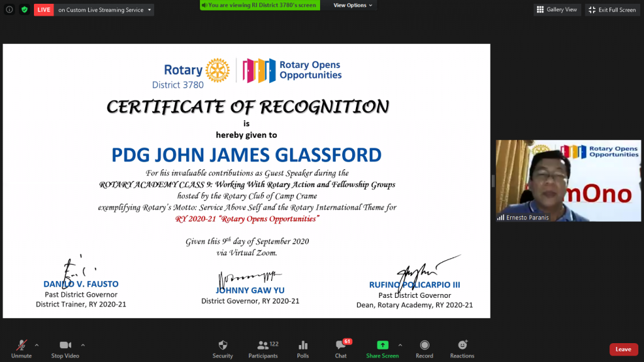Click the name DANILO V. FAUSTO
This screenshot has height=362, width=644.
(x=81, y=284)
